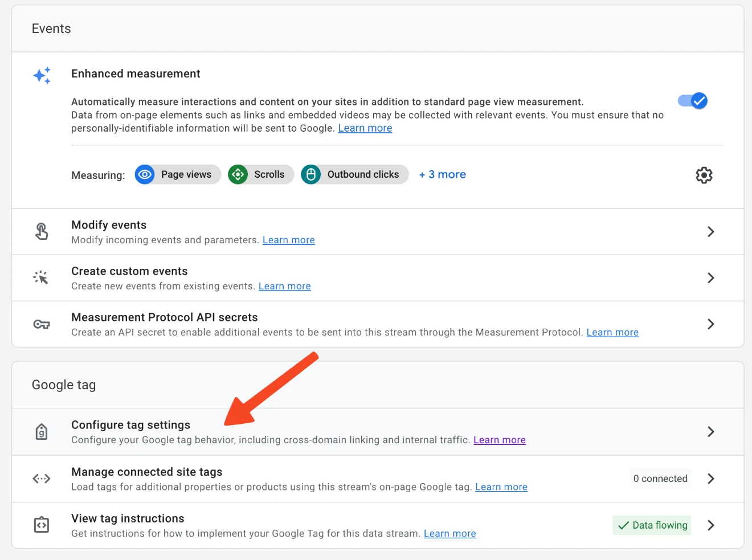Screen dimensions: 752x560
Task: Open Learn more for Enhanced measurement
Action: pos(365,128)
